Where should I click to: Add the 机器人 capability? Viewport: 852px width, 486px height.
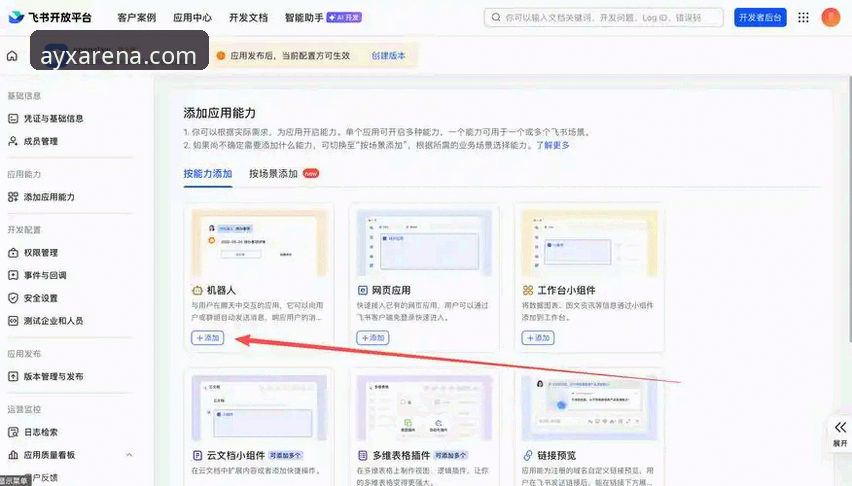(x=208, y=338)
